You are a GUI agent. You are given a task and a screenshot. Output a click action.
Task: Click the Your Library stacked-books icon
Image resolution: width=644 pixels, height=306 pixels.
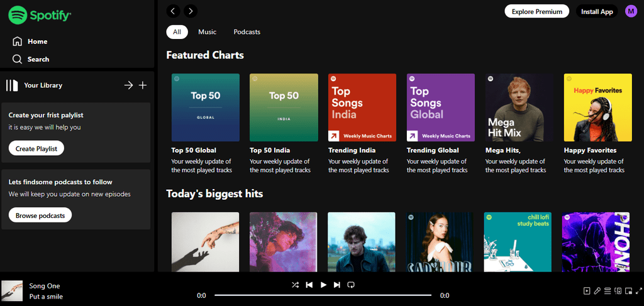[x=12, y=85]
